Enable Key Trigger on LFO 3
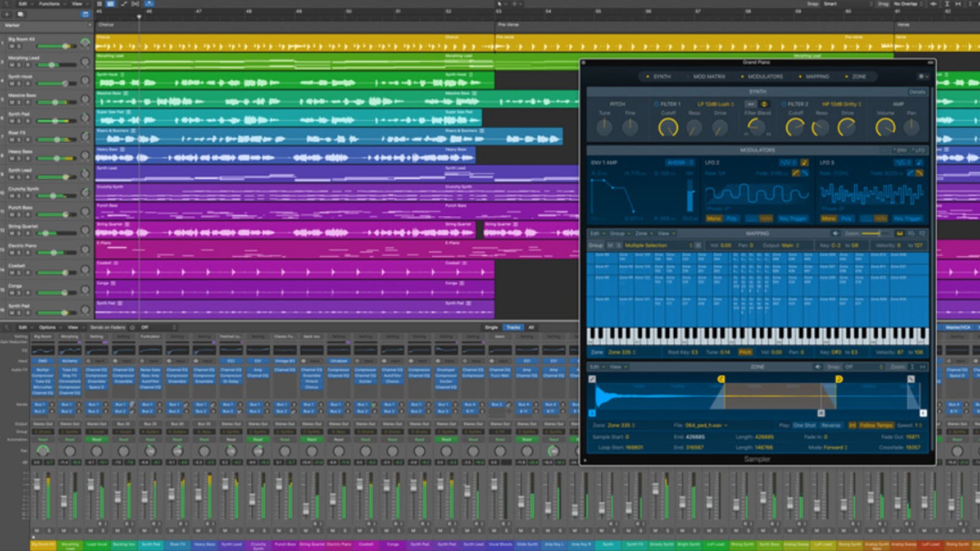980x551 pixels. 907,219
